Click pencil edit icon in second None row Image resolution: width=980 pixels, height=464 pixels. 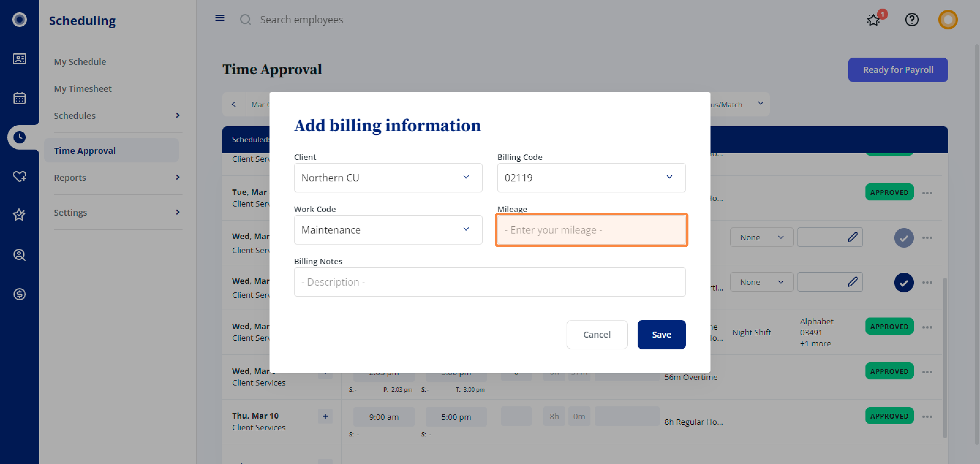(x=853, y=282)
